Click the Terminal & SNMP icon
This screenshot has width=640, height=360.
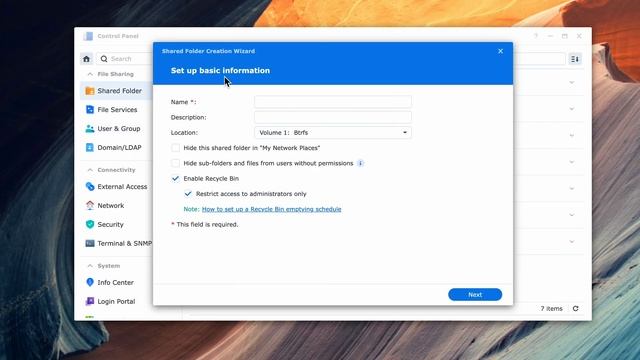coord(90,243)
